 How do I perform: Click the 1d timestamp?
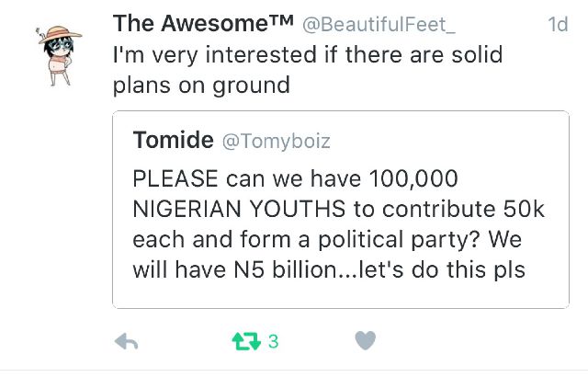pyautogui.click(x=556, y=26)
